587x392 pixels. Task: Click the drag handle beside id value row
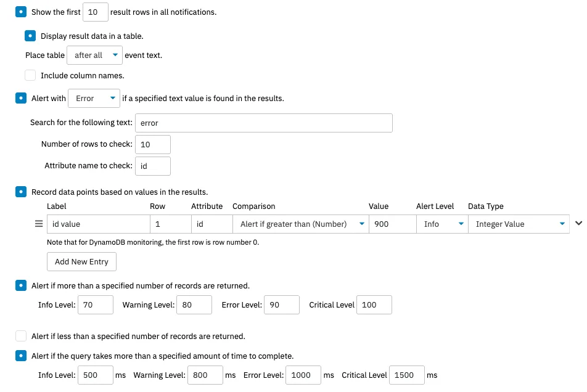[39, 224]
